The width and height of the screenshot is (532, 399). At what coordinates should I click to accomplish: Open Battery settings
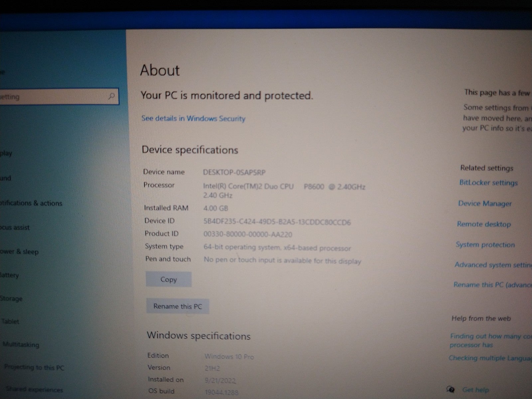tap(9, 275)
